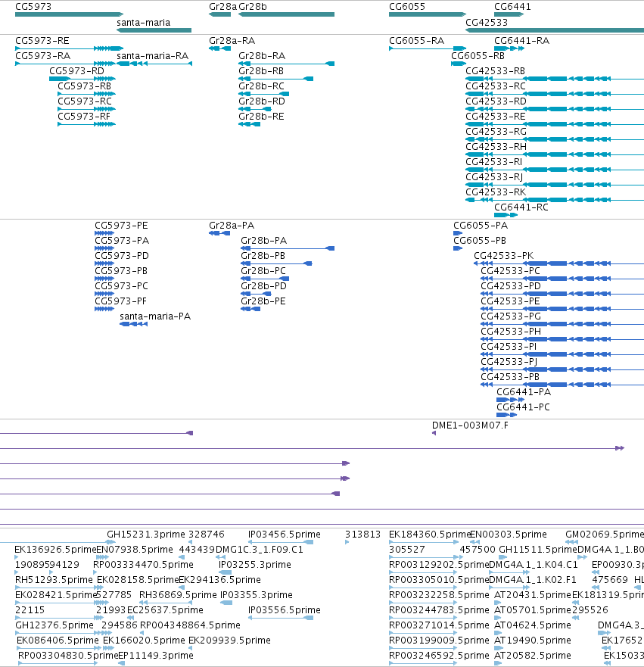Select transcript CG6055-RB
Viewport: 644px width, 667px height.
(459, 64)
